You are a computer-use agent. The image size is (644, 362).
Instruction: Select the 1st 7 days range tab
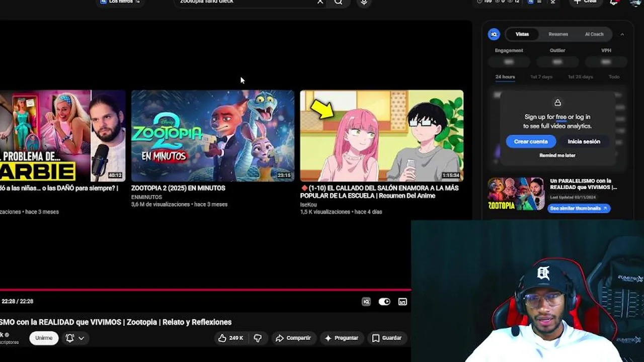pyautogui.click(x=541, y=77)
